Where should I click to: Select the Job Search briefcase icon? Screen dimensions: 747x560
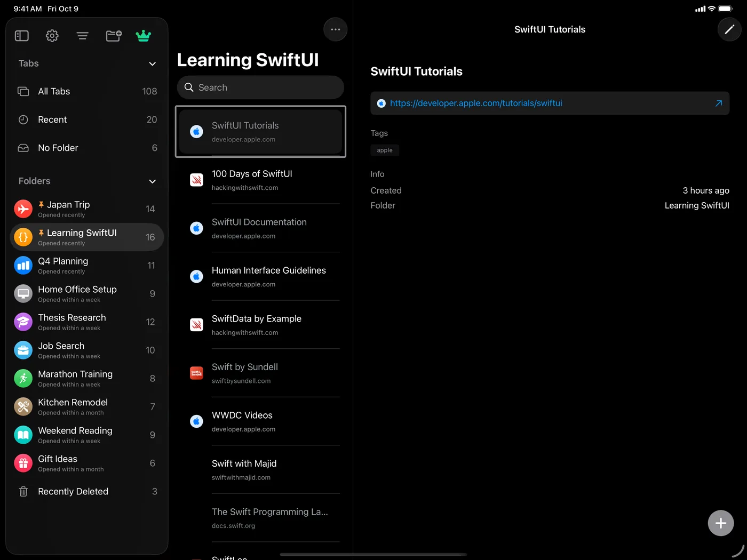coord(23,350)
